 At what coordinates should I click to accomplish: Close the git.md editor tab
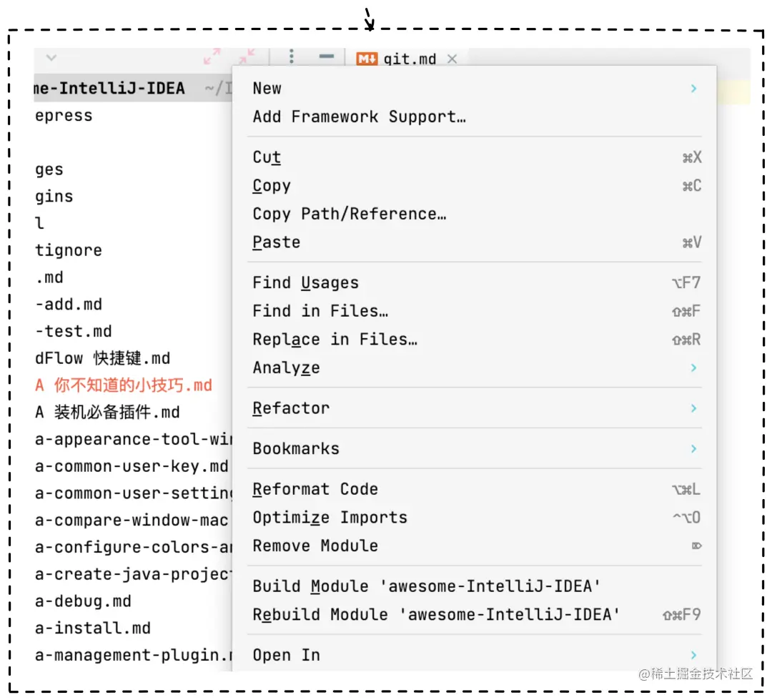click(x=452, y=59)
